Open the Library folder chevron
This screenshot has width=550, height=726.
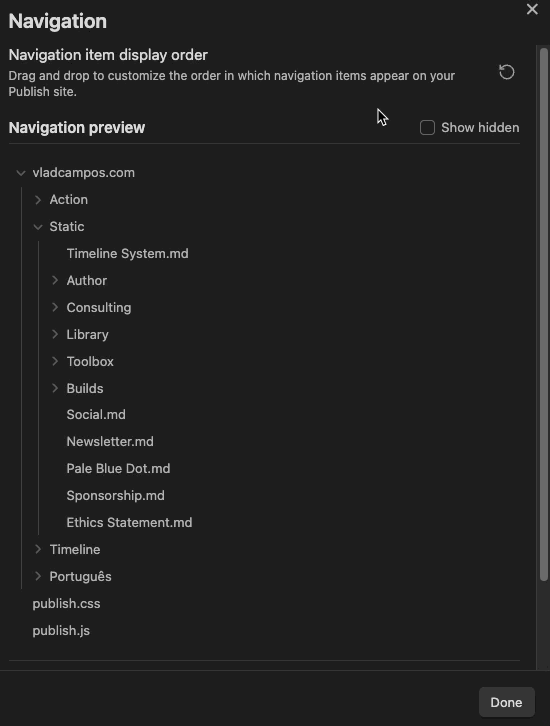click(x=55, y=334)
